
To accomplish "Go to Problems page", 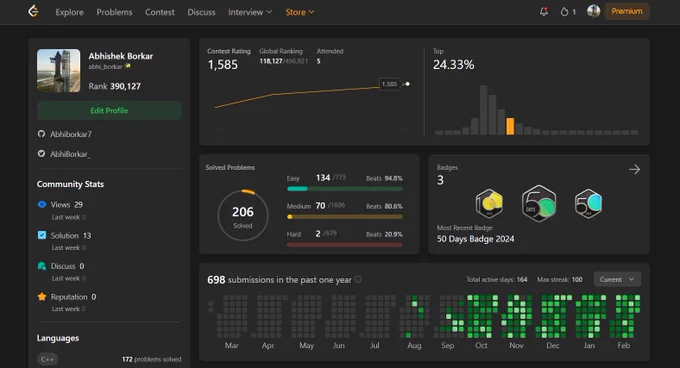I will pos(114,12).
